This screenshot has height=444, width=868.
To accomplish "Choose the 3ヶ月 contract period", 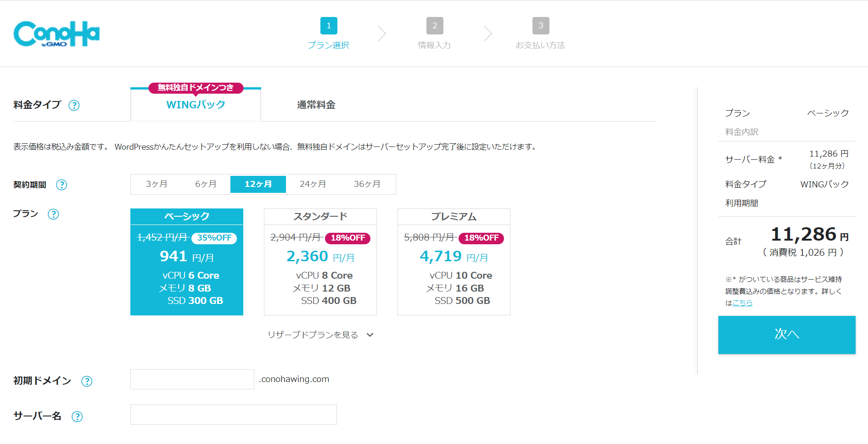I will (x=157, y=184).
